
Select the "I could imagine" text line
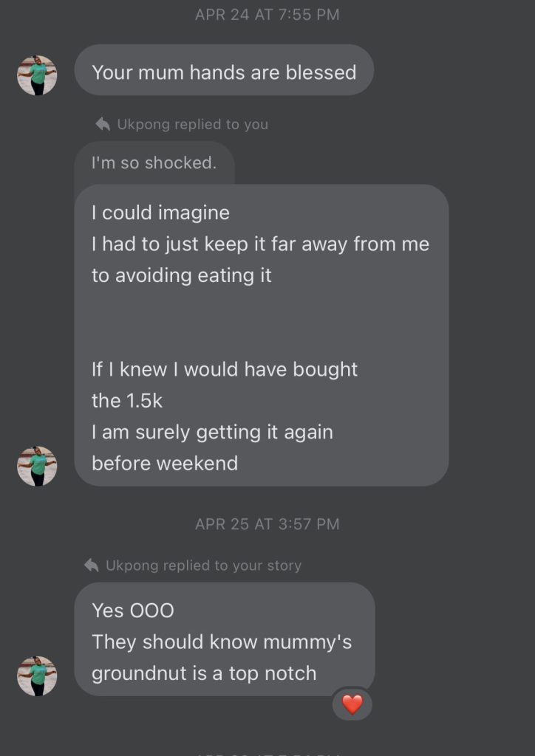click(x=160, y=213)
